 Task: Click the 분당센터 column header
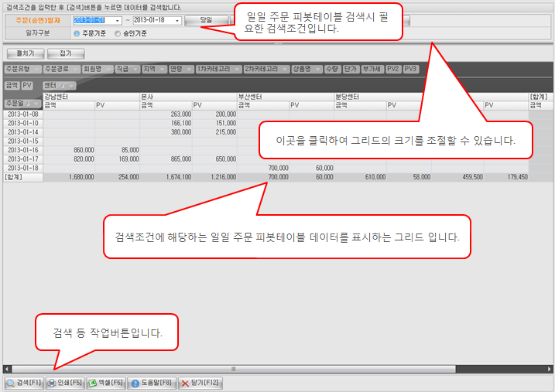pos(382,97)
